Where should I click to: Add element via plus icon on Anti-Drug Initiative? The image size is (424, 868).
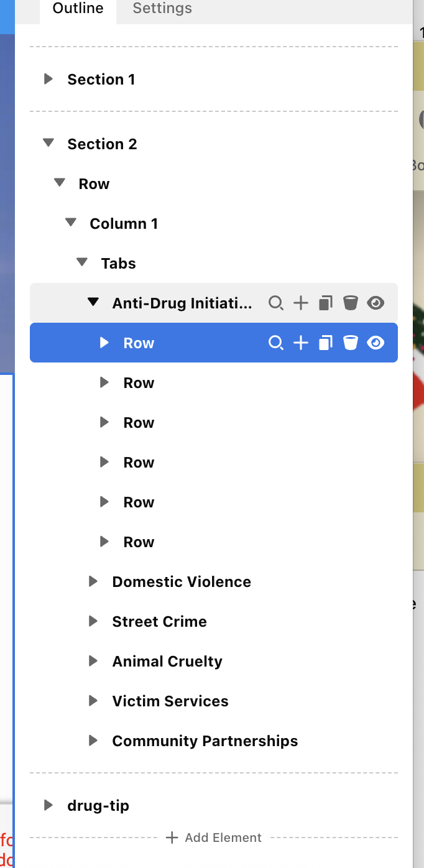tap(301, 303)
